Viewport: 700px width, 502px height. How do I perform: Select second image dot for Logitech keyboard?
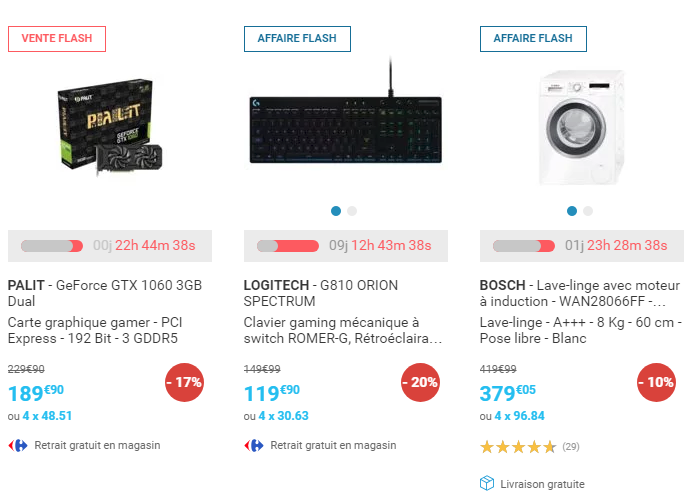[352, 211]
